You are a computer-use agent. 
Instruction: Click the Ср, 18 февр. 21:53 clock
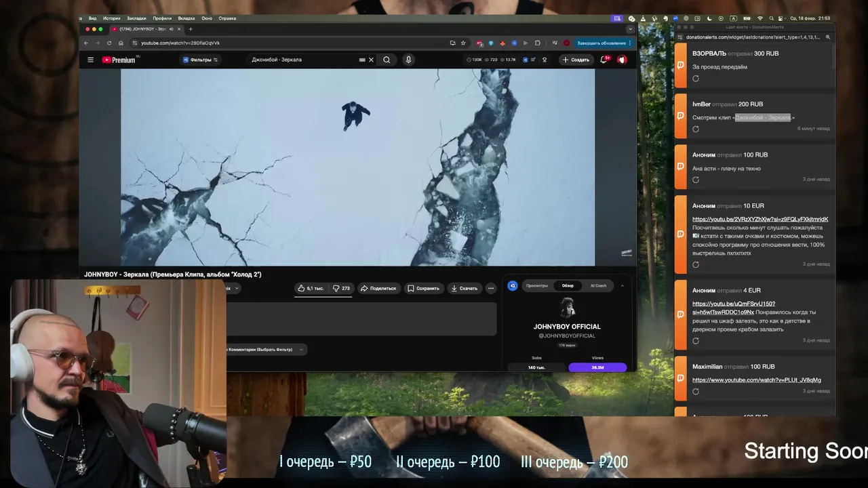click(810, 18)
